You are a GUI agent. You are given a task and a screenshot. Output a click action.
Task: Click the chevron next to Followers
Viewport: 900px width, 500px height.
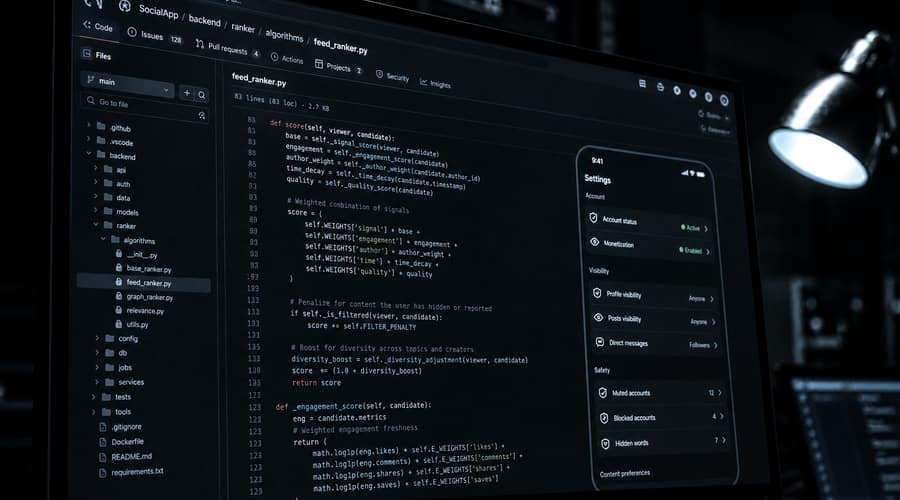click(x=715, y=345)
